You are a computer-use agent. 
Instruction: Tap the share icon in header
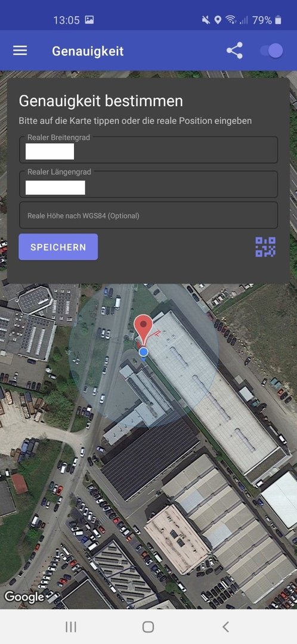click(x=234, y=51)
